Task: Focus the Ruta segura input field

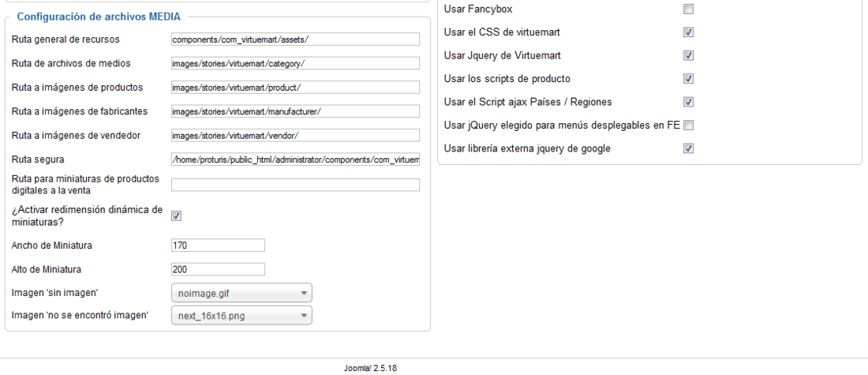Action: tap(296, 160)
